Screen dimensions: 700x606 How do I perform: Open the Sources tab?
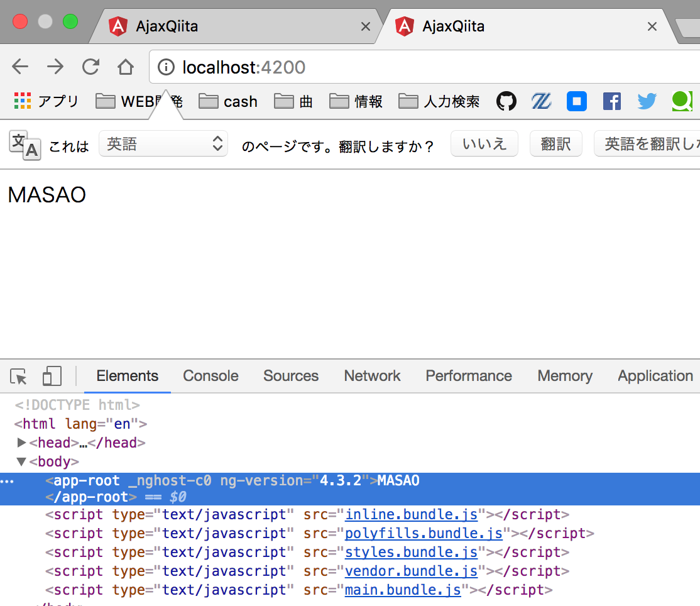[291, 376]
